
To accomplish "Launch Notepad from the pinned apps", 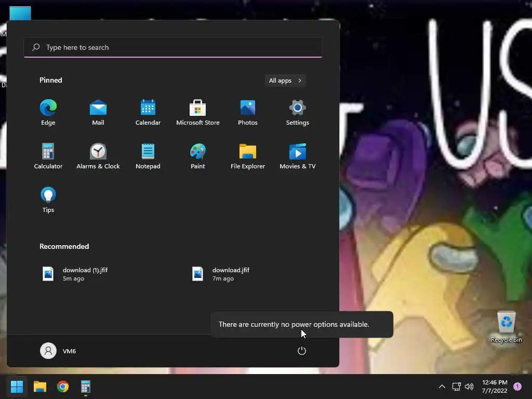I will point(148,156).
